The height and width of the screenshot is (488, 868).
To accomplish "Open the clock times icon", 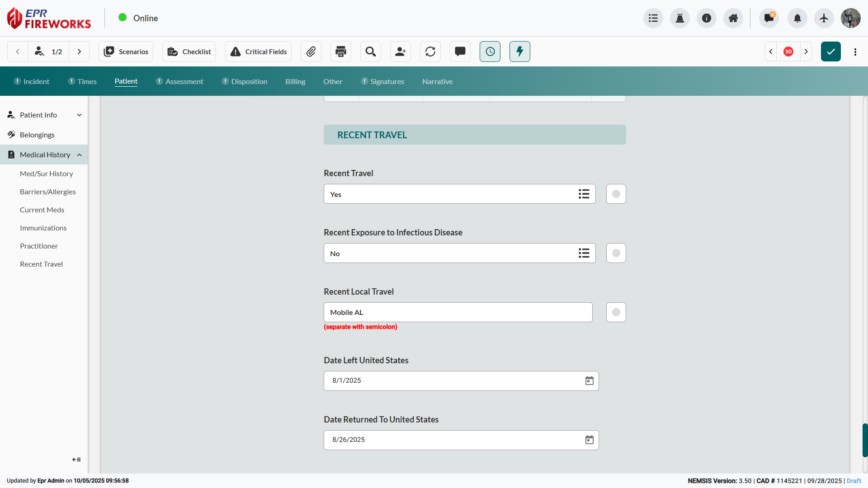I will [x=490, y=52].
